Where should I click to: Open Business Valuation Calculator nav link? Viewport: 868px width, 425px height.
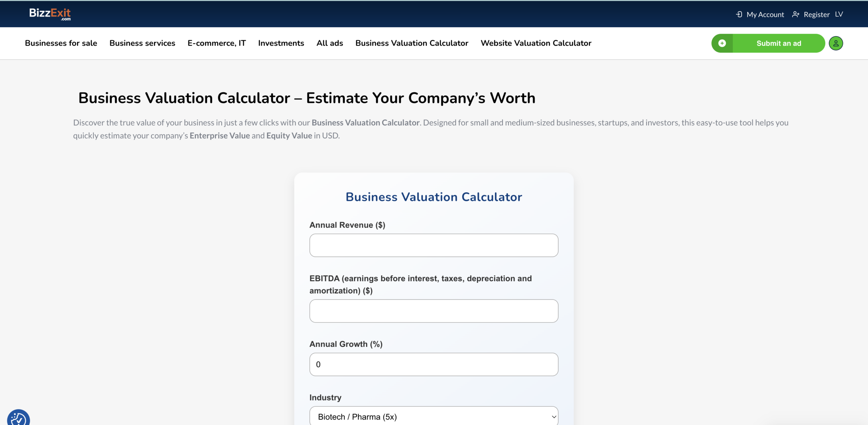[412, 43]
